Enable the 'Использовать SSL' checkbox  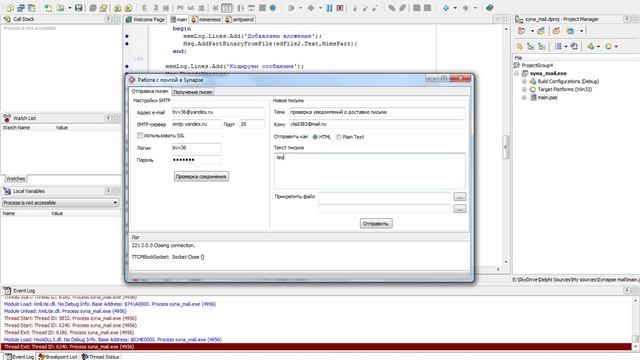tap(140, 136)
